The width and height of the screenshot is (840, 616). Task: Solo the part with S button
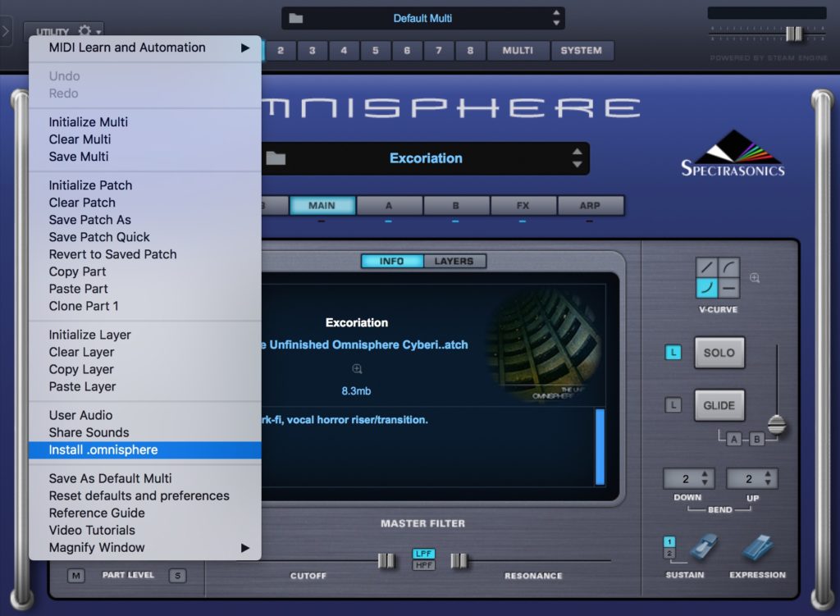pyautogui.click(x=177, y=576)
